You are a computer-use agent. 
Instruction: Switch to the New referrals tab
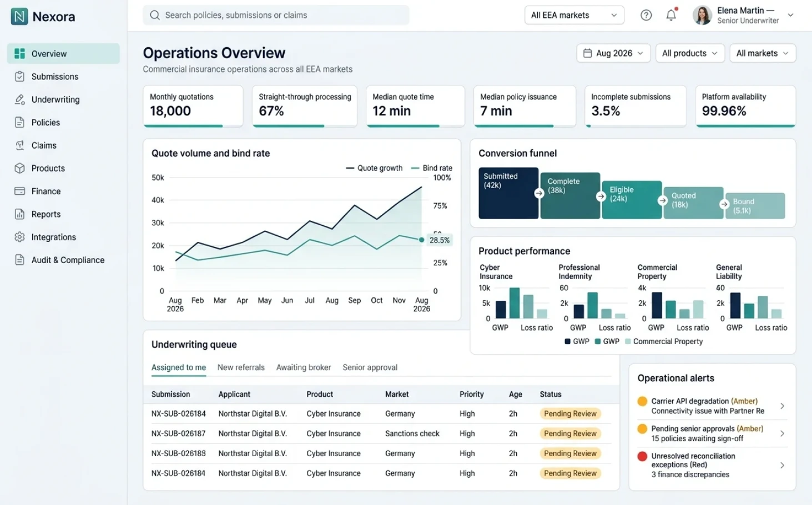[x=241, y=367]
